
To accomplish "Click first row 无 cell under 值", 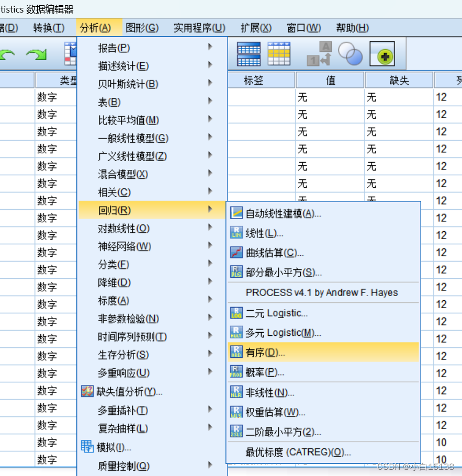I will click(330, 97).
